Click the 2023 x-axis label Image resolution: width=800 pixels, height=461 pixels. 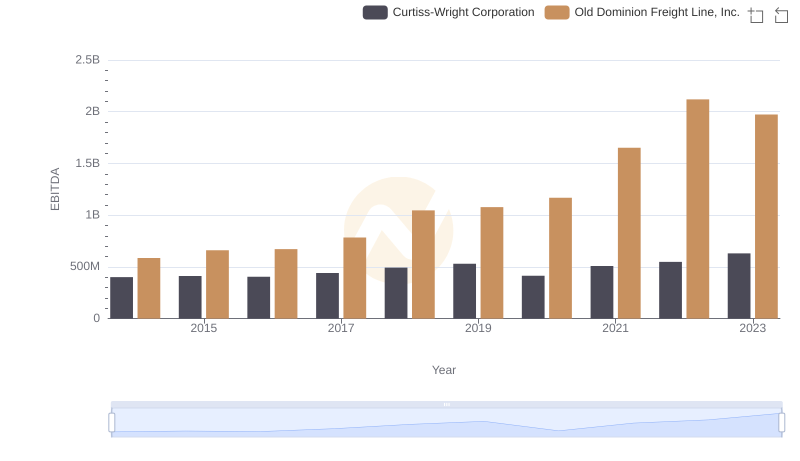753,328
